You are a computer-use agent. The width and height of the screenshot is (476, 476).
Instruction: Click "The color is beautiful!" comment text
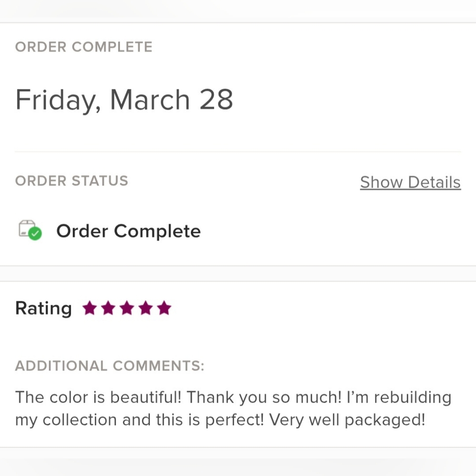tap(98, 397)
